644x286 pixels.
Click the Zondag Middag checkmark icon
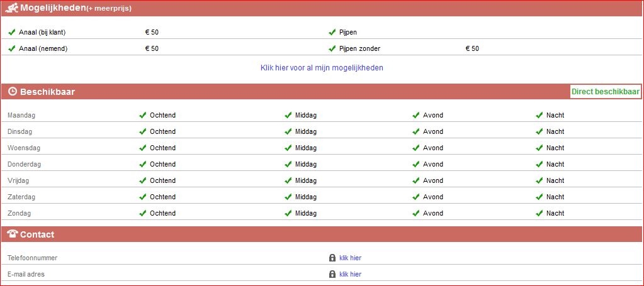click(x=288, y=213)
